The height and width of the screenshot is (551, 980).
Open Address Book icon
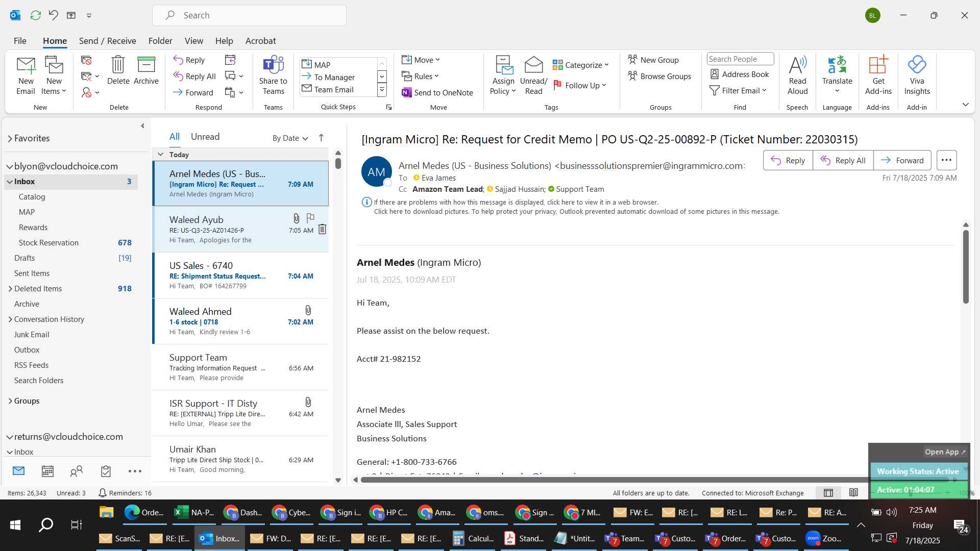coord(715,74)
